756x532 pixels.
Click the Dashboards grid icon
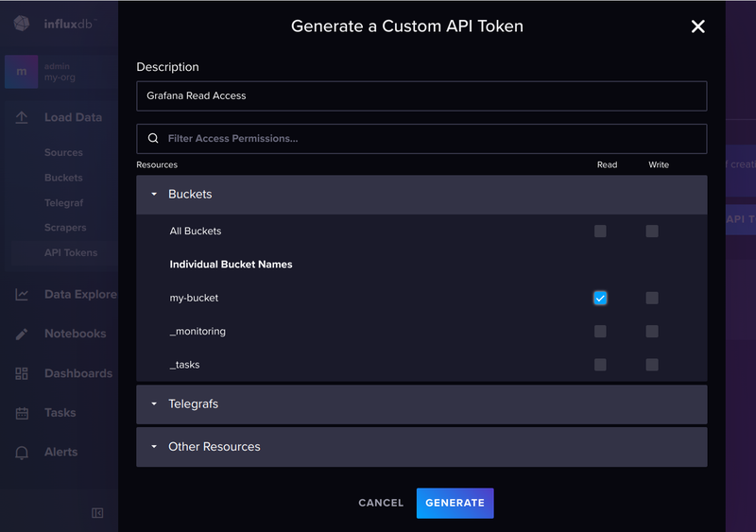[x=22, y=374]
